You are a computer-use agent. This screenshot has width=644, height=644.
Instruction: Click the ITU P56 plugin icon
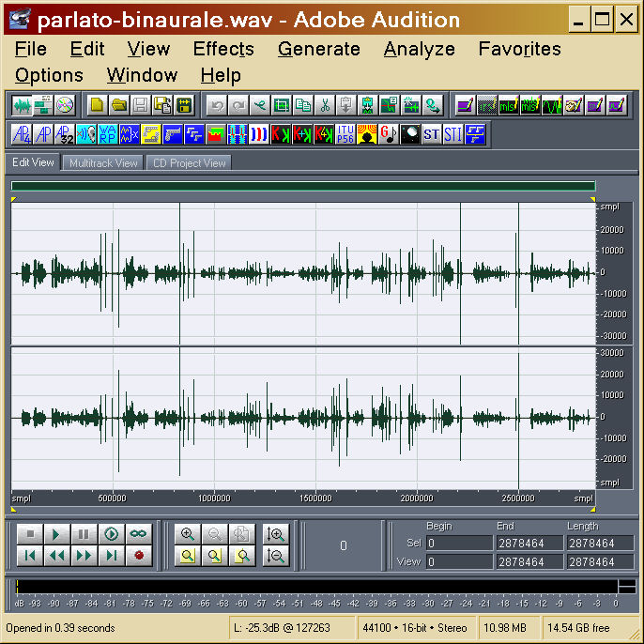345,134
